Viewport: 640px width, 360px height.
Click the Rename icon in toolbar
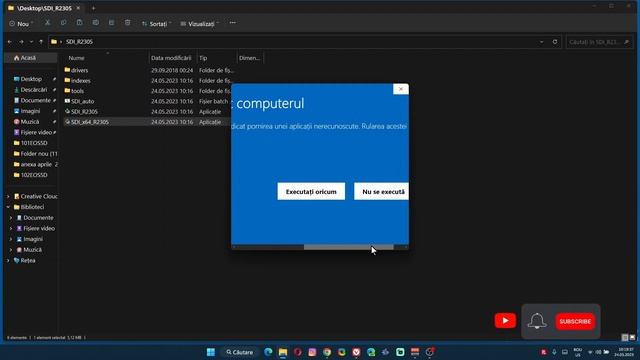(x=96, y=23)
